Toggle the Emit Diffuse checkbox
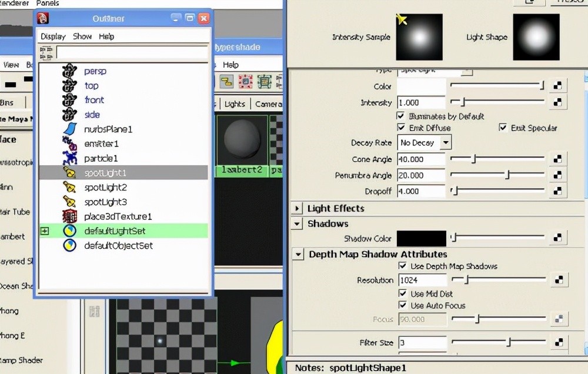This screenshot has width=588, height=374. [400, 128]
